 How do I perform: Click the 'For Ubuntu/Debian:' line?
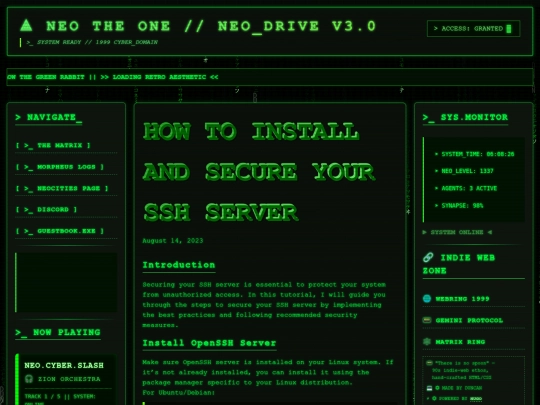click(178, 393)
